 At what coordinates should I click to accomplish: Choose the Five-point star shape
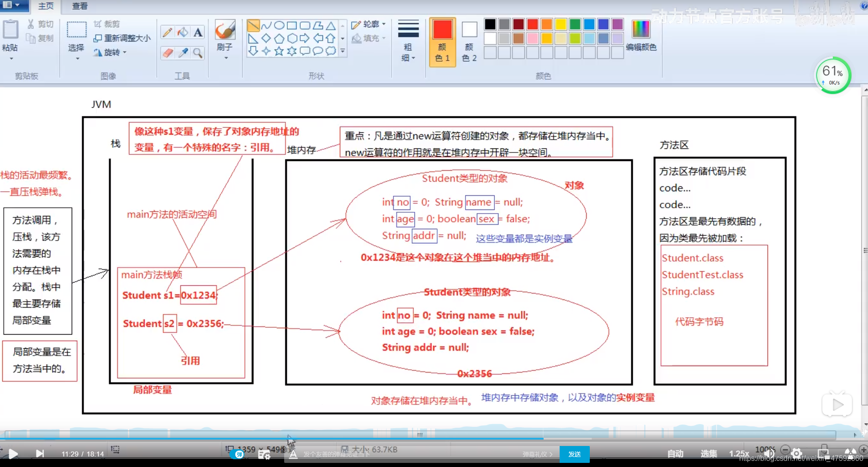coord(279,51)
